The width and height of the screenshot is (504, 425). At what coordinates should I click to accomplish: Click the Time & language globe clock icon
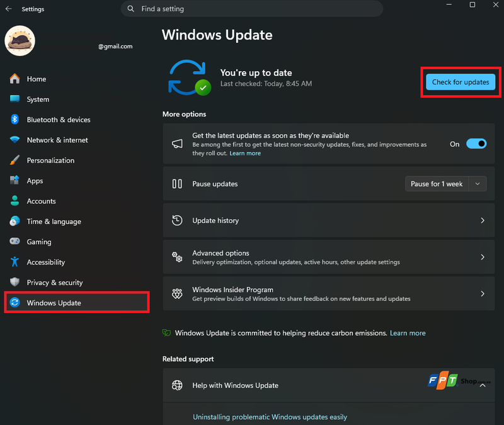coord(14,221)
